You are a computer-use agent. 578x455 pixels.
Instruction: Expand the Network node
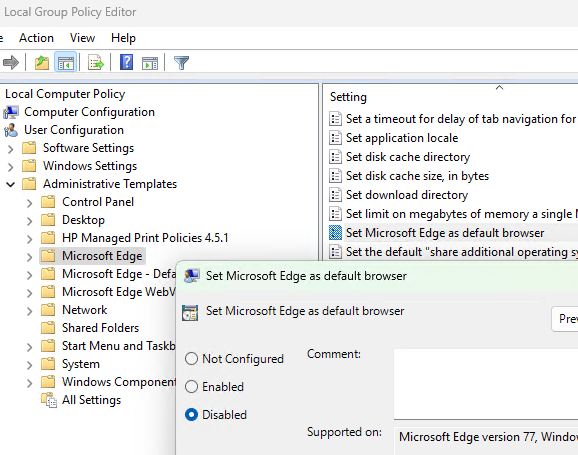point(29,311)
